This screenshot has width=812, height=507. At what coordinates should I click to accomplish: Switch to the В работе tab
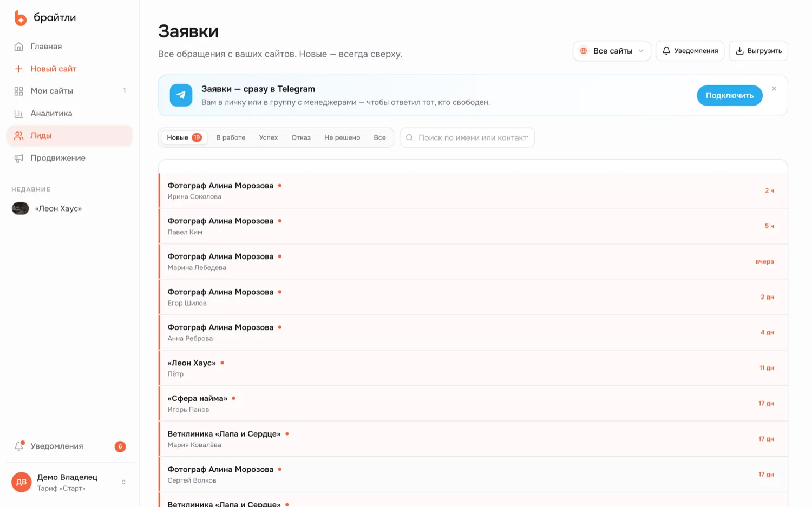[x=231, y=137]
